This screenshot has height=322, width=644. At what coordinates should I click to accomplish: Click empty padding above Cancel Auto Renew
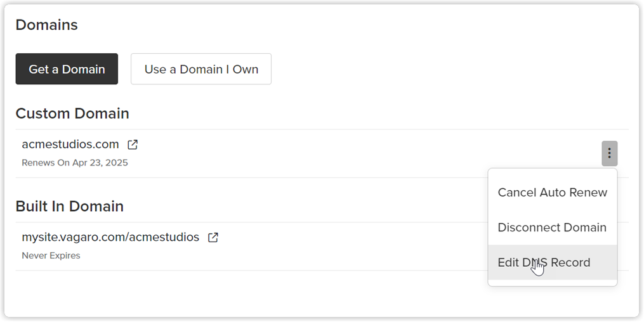click(x=553, y=172)
